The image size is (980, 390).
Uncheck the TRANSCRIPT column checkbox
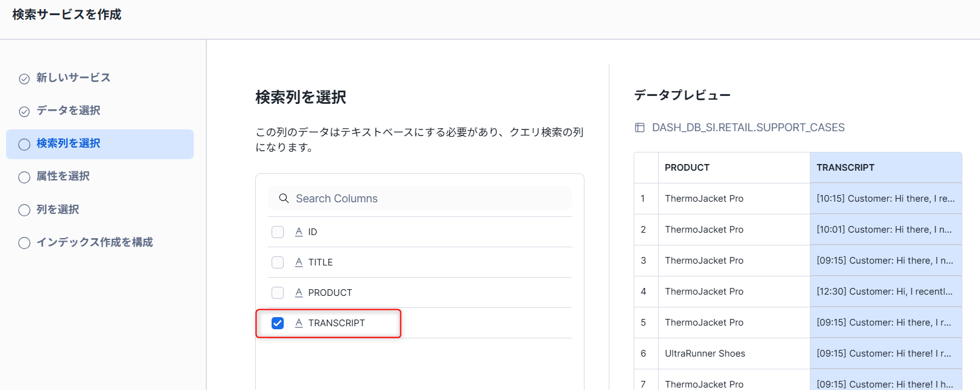click(x=278, y=323)
